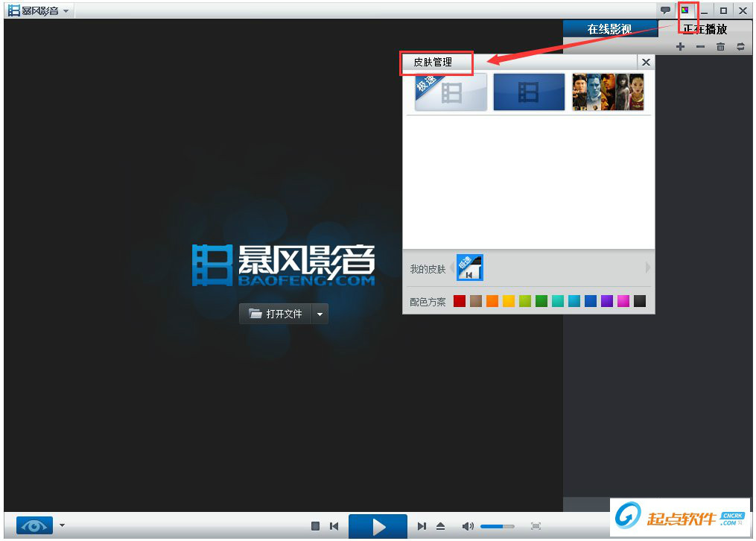Screen dimensions: 756x541
Task: Click the 配色方案 label
Action: click(428, 302)
